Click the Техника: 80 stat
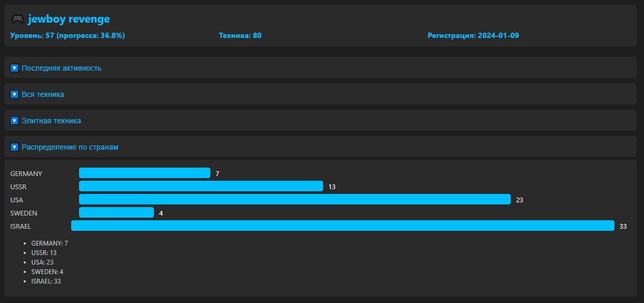 click(x=240, y=35)
